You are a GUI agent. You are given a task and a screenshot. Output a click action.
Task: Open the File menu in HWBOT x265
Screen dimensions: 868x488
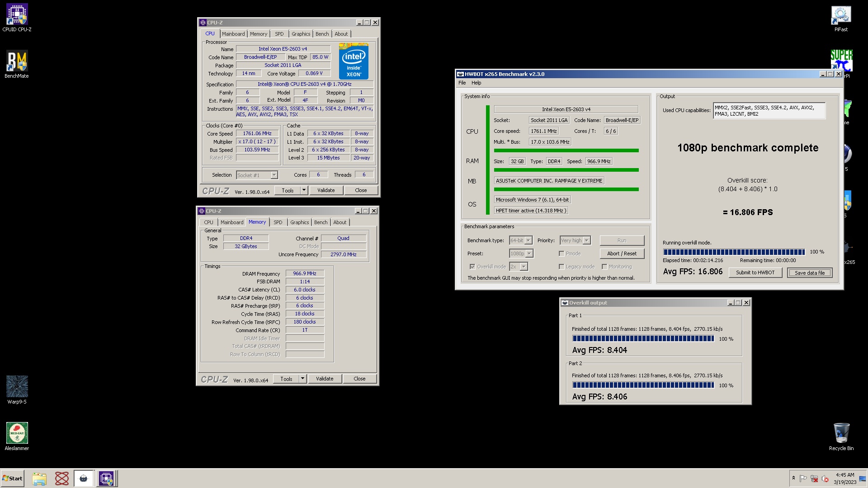(x=462, y=83)
